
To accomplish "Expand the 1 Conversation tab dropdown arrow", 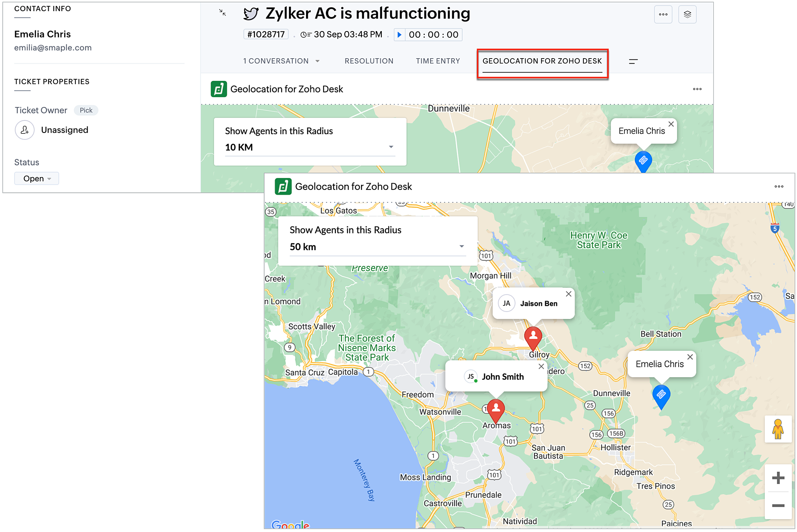I will (318, 61).
